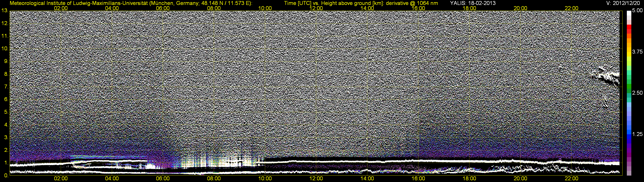Click the 20:00 tick on top time axis
This screenshot has width=644, height=182.
tap(521, 8)
